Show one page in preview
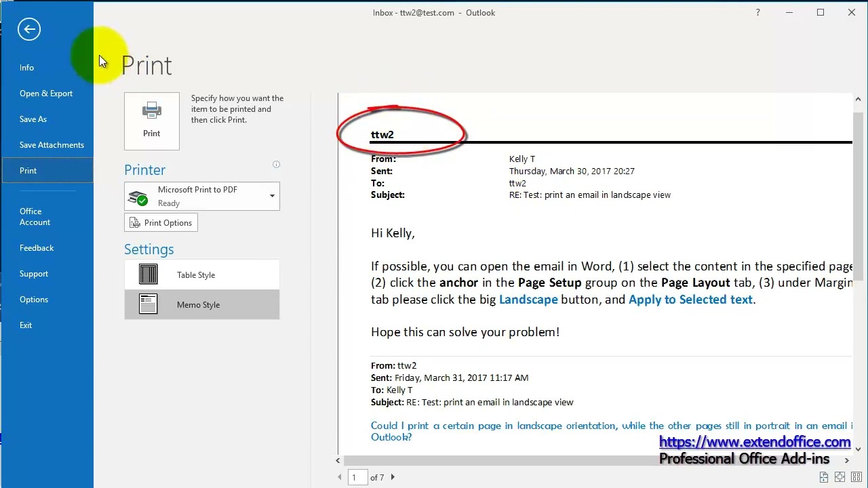 click(x=840, y=478)
